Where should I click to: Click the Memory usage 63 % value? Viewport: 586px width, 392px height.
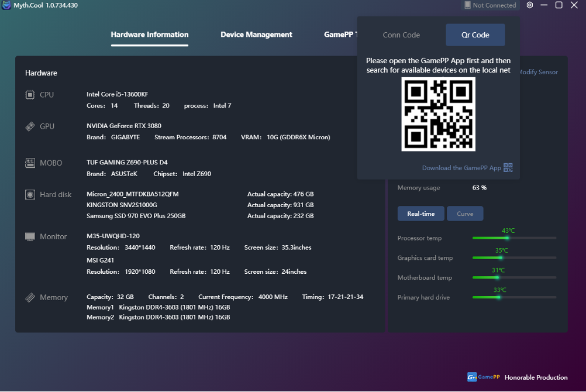pos(480,188)
